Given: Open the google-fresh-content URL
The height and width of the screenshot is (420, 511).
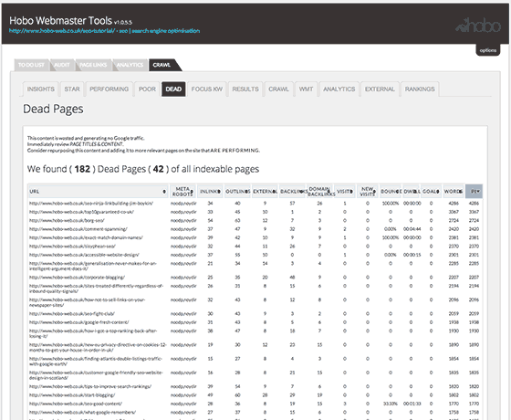Looking at the screenshot, I should coord(78,322).
